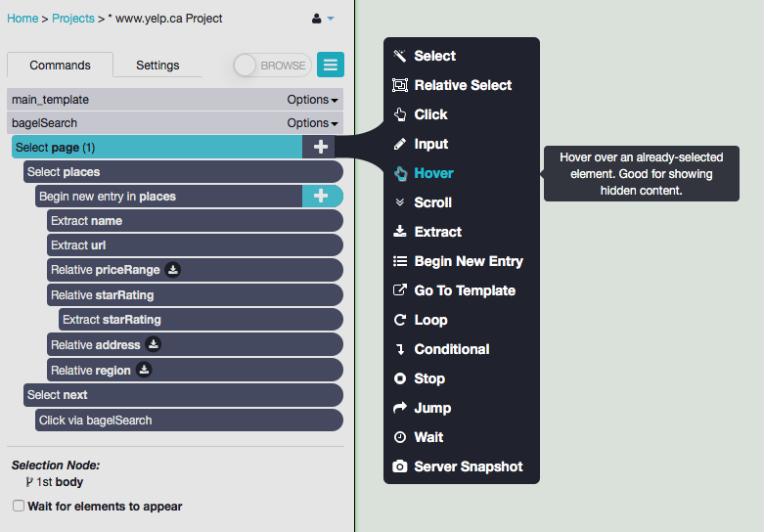Select the Click via bagelSearch command
The height and width of the screenshot is (532, 764).
click(x=189, y=420)
